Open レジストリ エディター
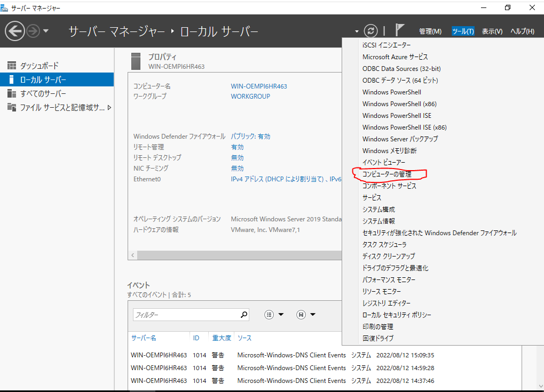 386,303
